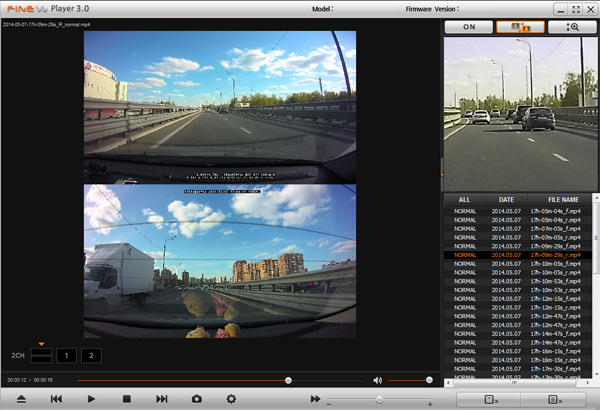Capture a snapshot with the camera icon
The image size is (600, 410).
(x=197, y=399)
